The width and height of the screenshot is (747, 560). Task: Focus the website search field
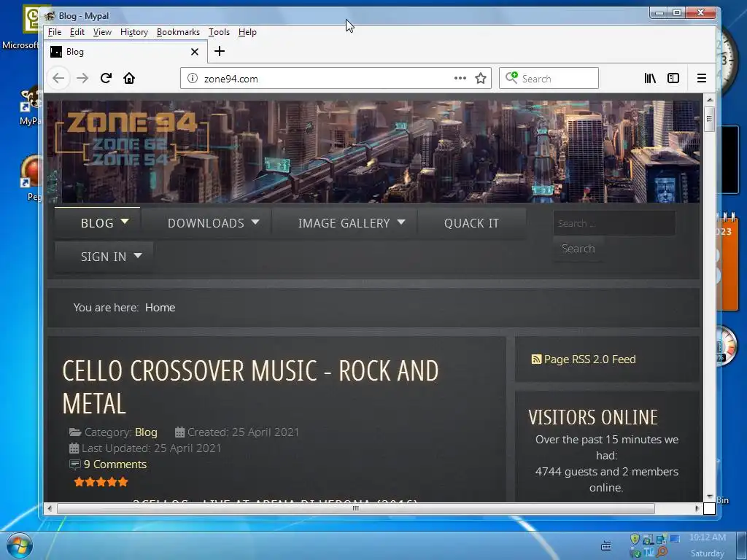[614, 223]
